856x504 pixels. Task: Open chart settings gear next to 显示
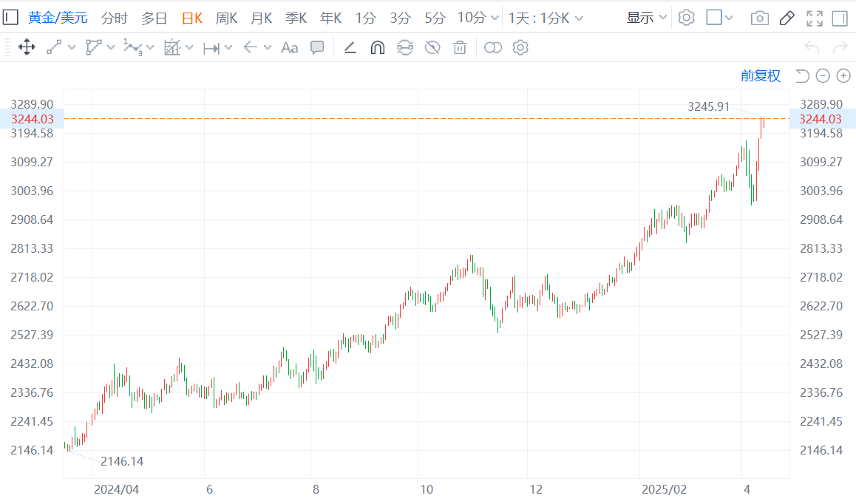pyautogui.click(x=686, y=18)
